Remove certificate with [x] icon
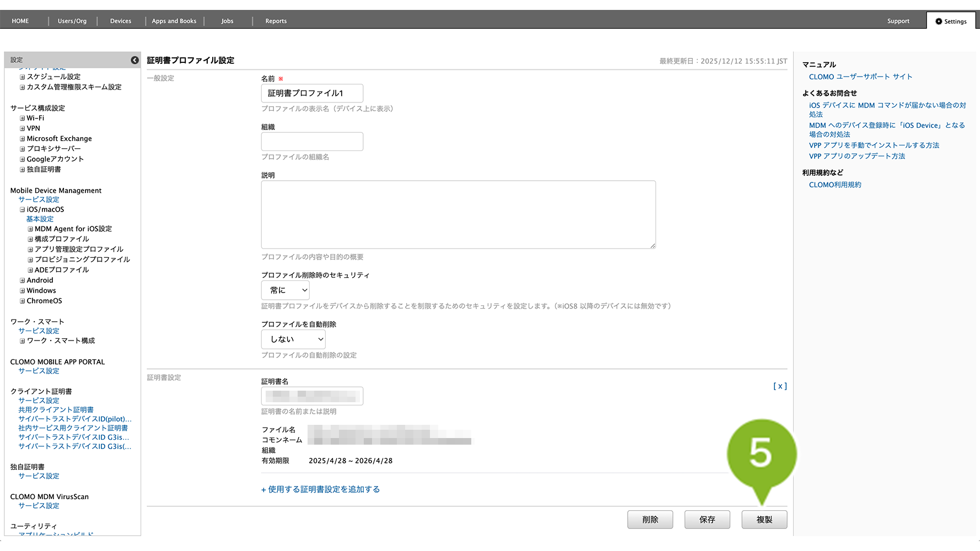The image size is (980, 551). 779,386
